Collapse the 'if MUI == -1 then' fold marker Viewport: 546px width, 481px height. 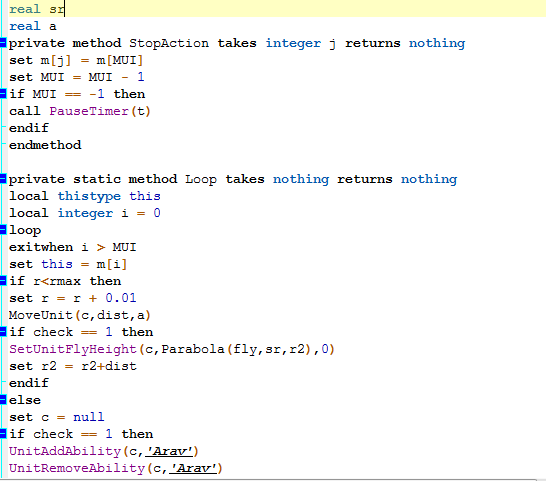click(x=3, y=94)
